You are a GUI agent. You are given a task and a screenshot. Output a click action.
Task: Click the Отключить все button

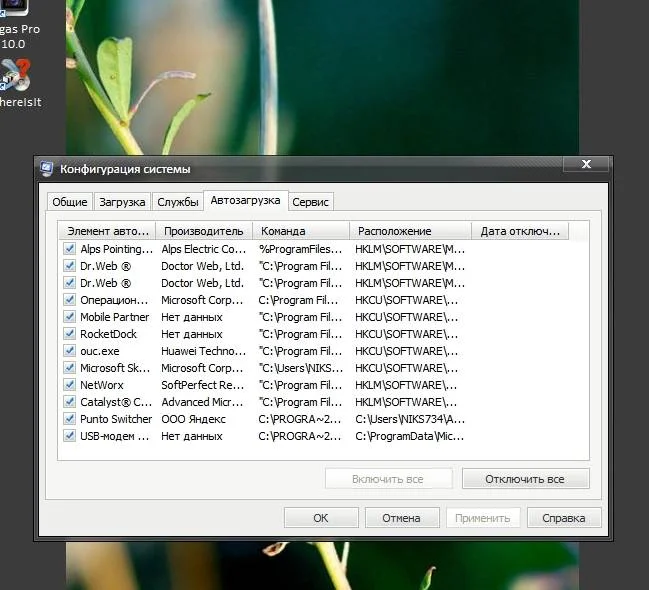(x=525, y=479)
